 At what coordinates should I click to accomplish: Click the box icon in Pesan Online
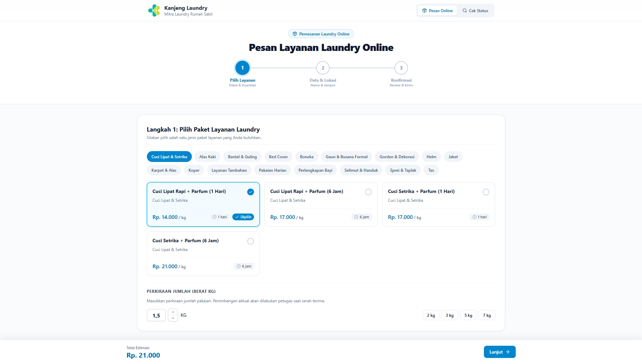pos(425,10)
